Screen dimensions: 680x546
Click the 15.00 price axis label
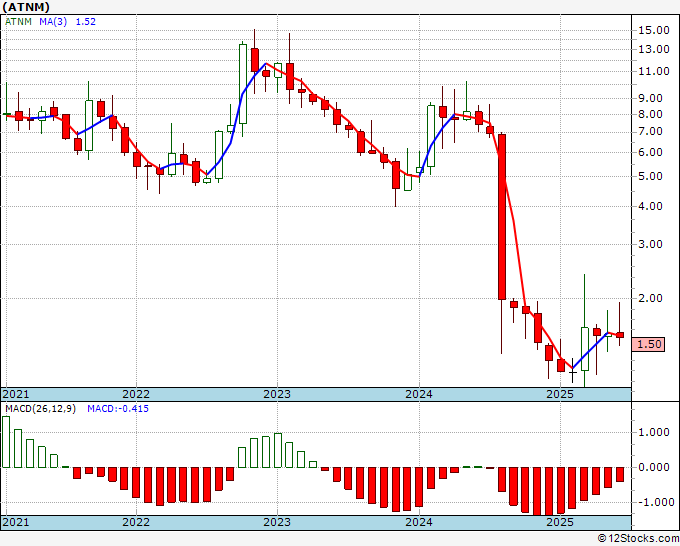click(654, 30)
